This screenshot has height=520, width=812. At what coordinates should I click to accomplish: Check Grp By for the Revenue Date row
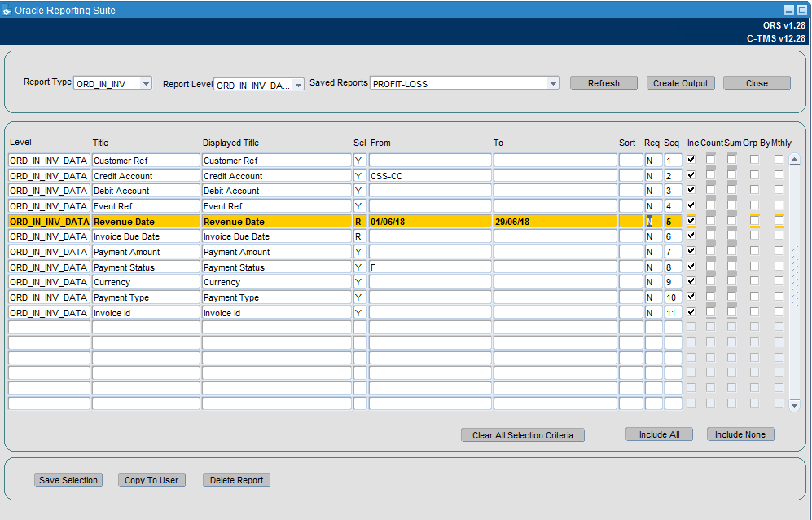(754, 220)
